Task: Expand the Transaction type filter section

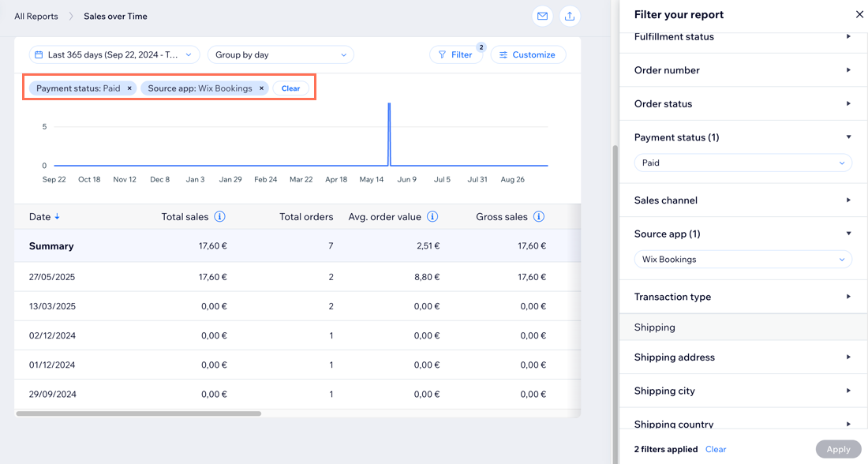Action: [x=848, y=297]
